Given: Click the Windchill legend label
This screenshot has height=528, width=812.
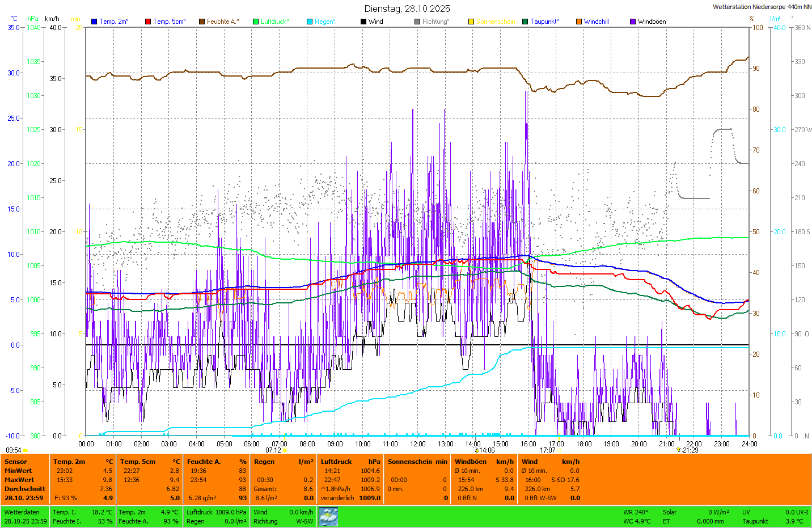Looking at the screenshot, I should tap(596, 22).
